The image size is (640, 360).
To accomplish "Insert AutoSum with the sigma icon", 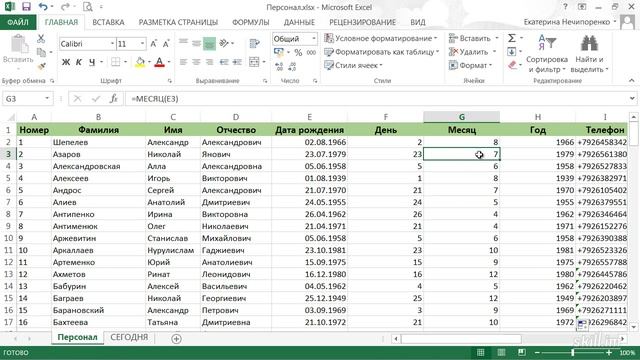I will (512, 38).
